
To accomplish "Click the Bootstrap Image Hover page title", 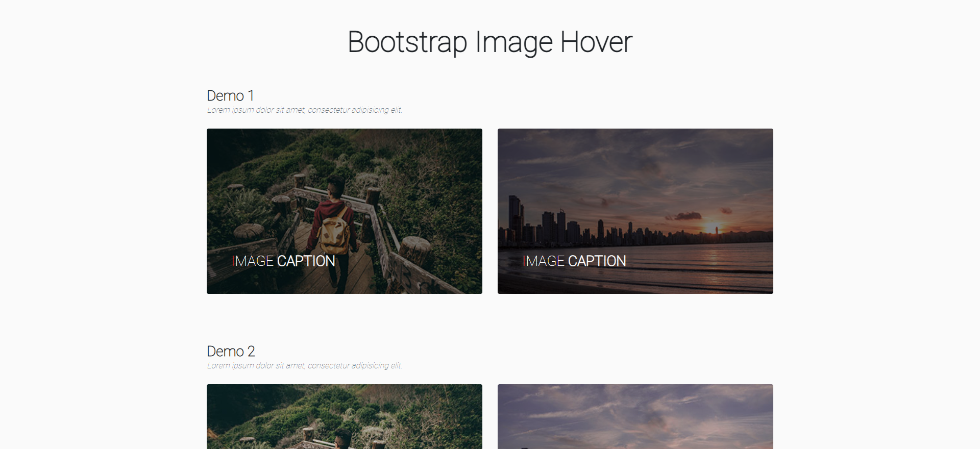I will point(490,42).
